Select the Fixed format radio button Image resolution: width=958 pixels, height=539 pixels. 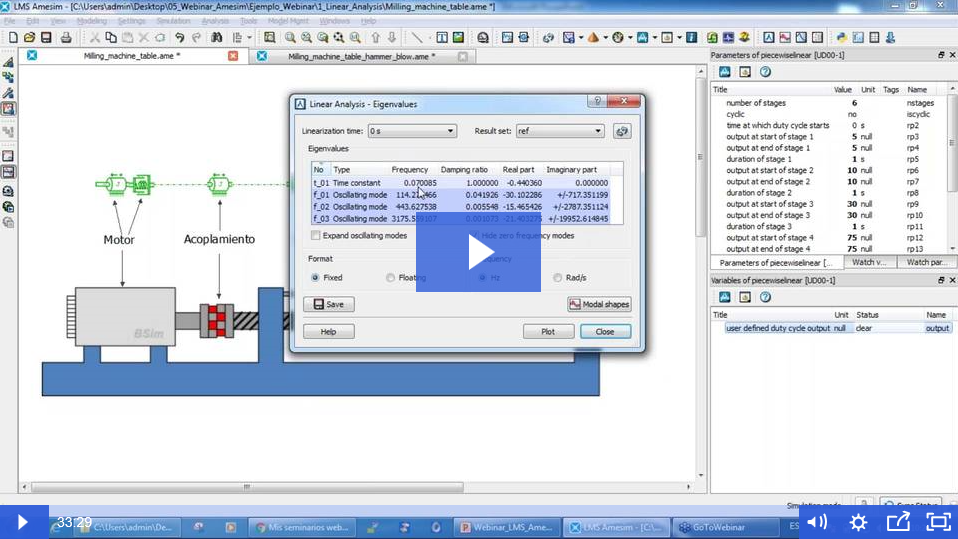coord(315,277)
